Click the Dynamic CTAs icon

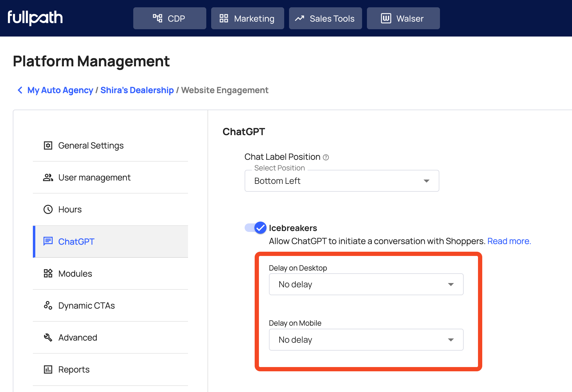[48, 305]
